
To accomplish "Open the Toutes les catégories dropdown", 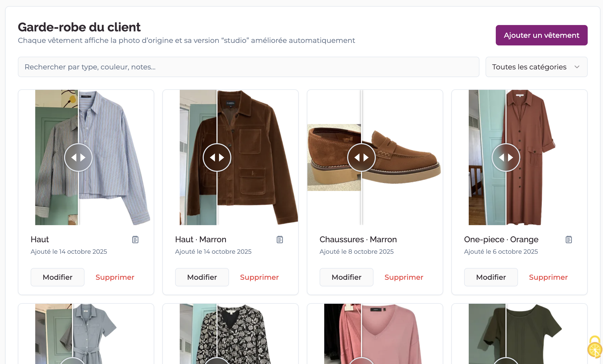I will (536, 67).
